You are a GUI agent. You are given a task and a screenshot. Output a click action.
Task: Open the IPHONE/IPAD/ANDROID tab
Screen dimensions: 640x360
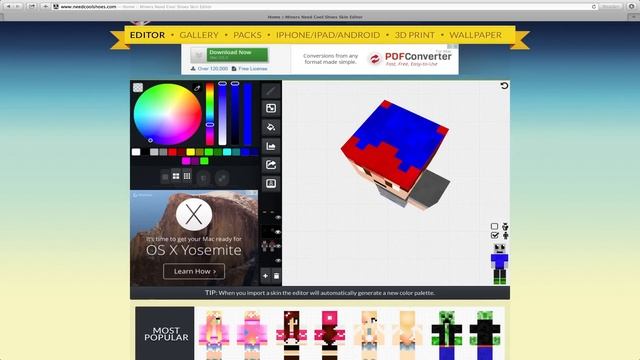click(328, 35)
